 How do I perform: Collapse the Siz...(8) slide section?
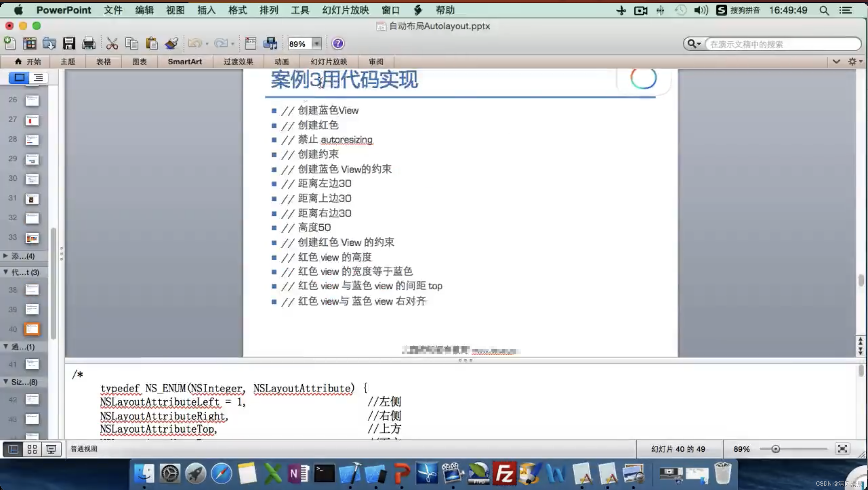click(5, 382)
